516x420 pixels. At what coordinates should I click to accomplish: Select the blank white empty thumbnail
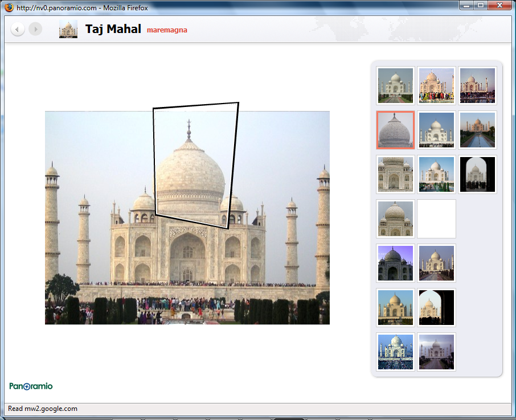pyautogui.click(x=436, y=219)
